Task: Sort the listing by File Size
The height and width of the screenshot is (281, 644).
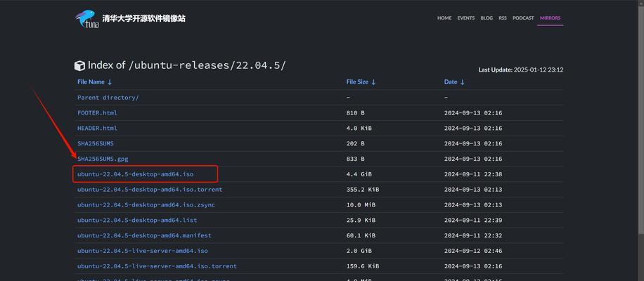Action: pos(361,82)
